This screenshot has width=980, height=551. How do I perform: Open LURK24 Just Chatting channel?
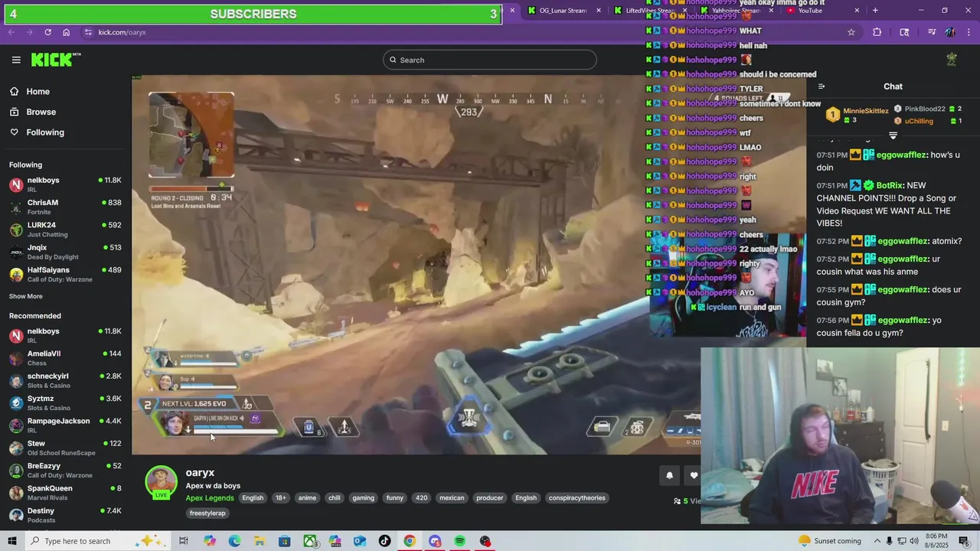coord(65,230)
